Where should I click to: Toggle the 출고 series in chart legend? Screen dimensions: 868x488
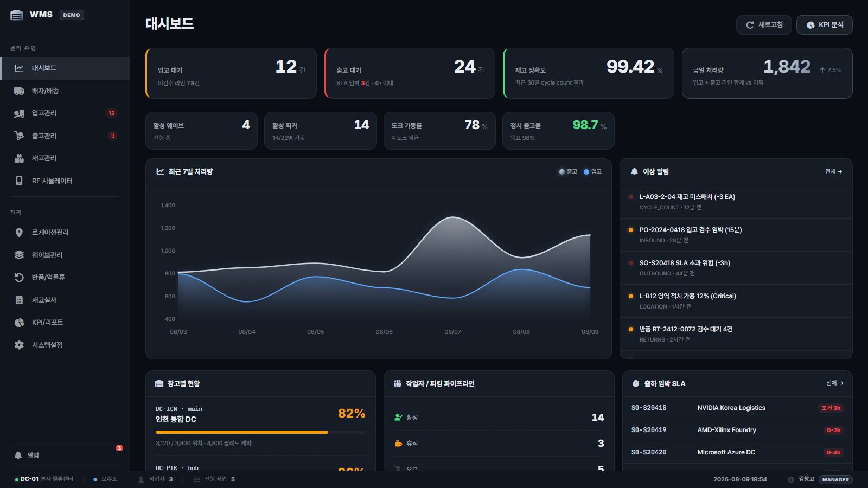click(568, 171)
